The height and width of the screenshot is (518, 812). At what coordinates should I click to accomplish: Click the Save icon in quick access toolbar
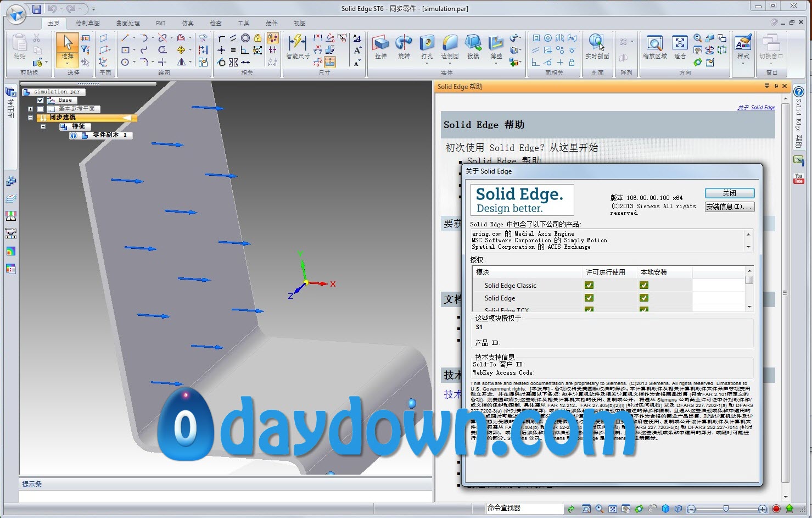pyautogui.click(x=37, y=9)
